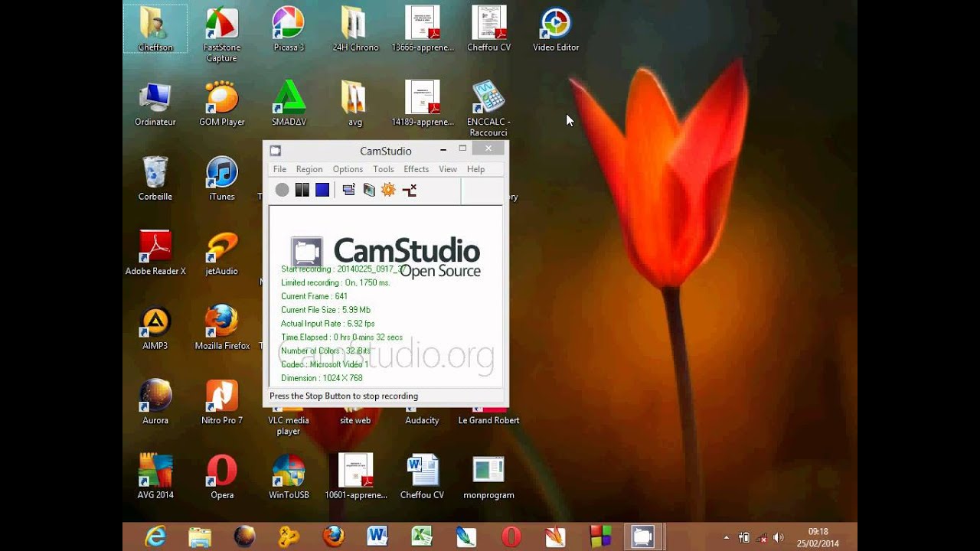The height and width of the screenshot is (551, 980).
Task: Select the avg folder on the desktop
Action: [355, 104]
